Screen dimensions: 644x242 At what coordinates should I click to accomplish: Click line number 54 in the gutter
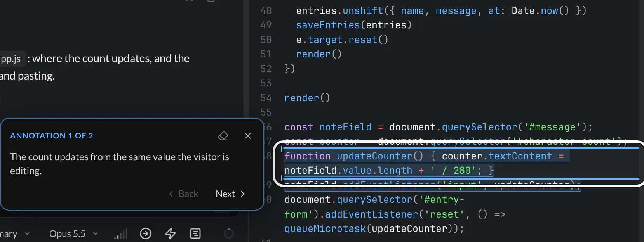[266, 98]
